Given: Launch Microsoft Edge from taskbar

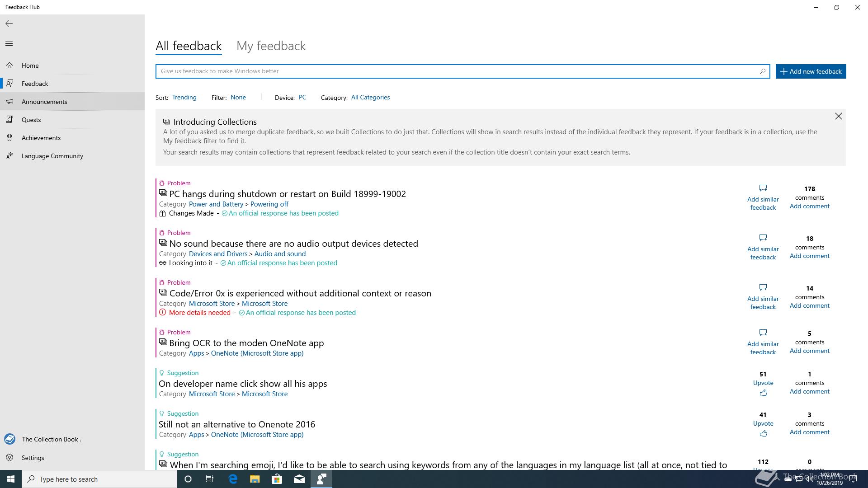Looking at the screenshot, I should (x=233, y=479).
